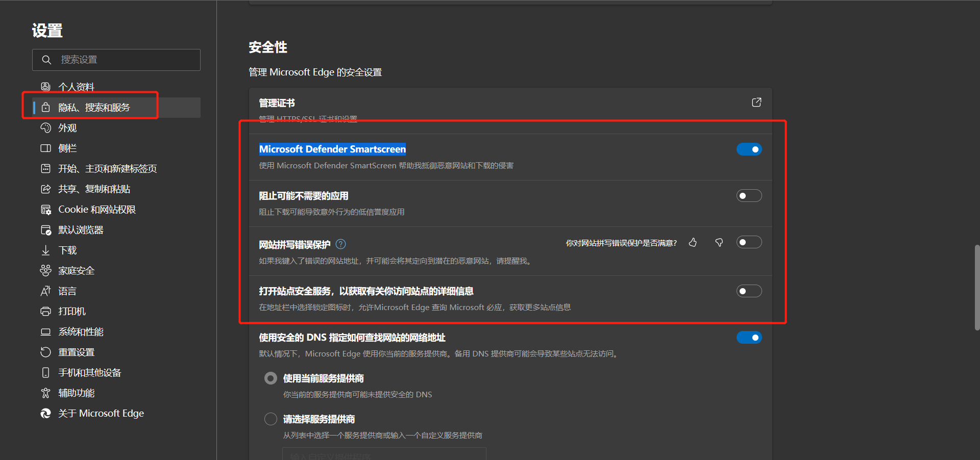
Task: Open 管理证书 via the external link icon
Action: (x=756, y=103)
